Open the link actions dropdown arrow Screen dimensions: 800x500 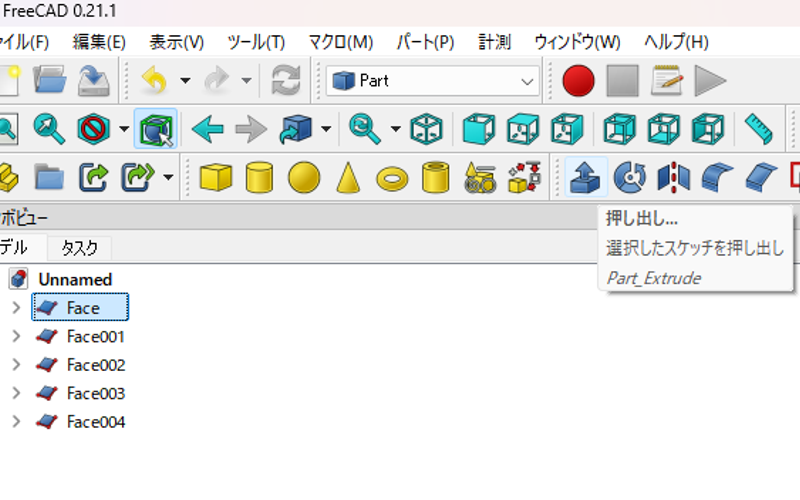(x=168, y=178)
